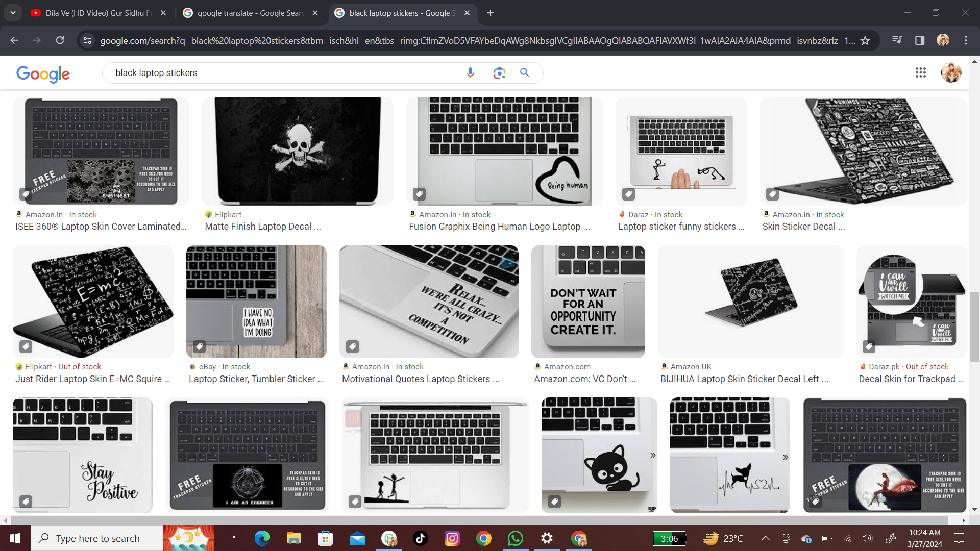Switch to the Dila Ve YouTube tab
The width and height of the screenshot is (980, 551).
point(98,13)
